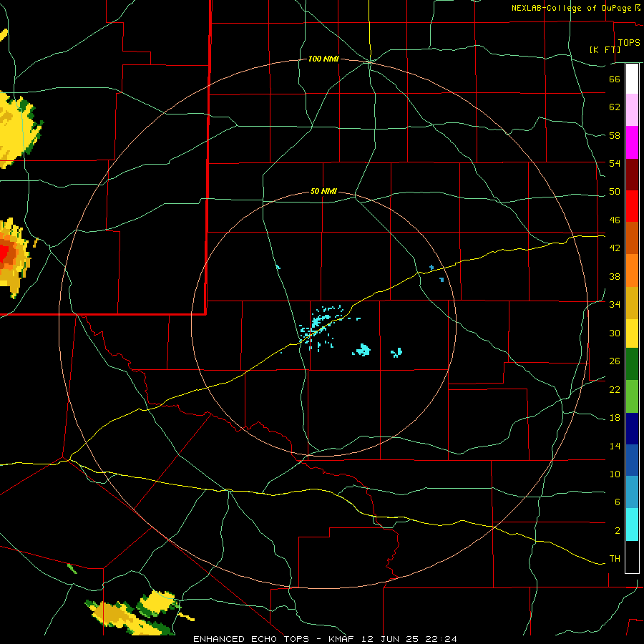644x644 pixels.
Task: Click legend value 6
Action: click(x=617, y=502)
